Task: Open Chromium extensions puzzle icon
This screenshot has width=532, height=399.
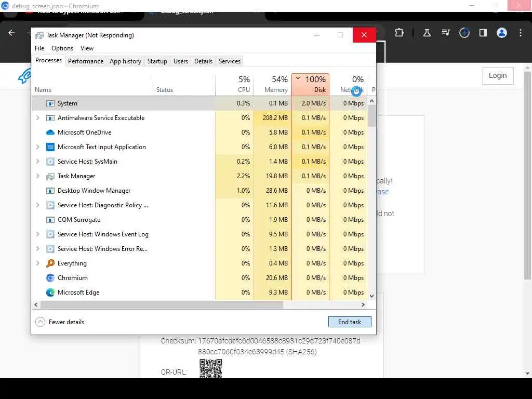Action: pyautogui.click(x=400, y=33)
